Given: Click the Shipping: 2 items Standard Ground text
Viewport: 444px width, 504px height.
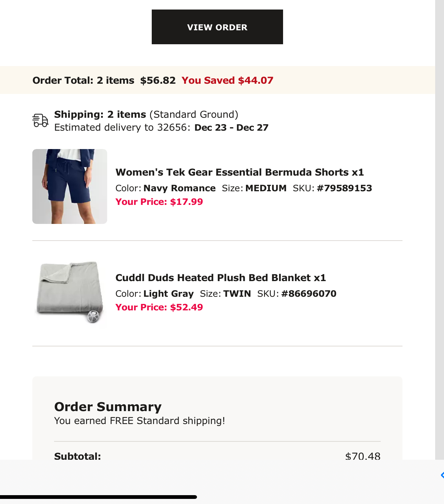Looking at the screenshot, I should point(146,114).
